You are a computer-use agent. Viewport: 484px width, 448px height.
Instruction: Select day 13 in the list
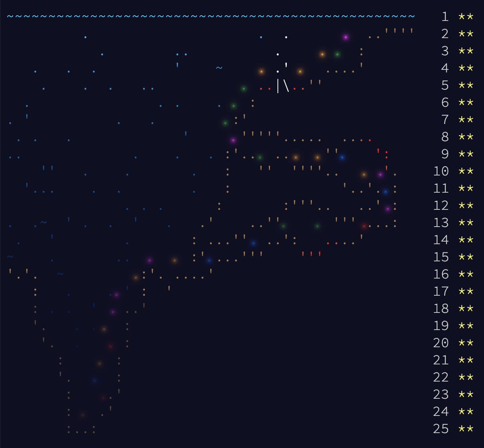[441, 223]
